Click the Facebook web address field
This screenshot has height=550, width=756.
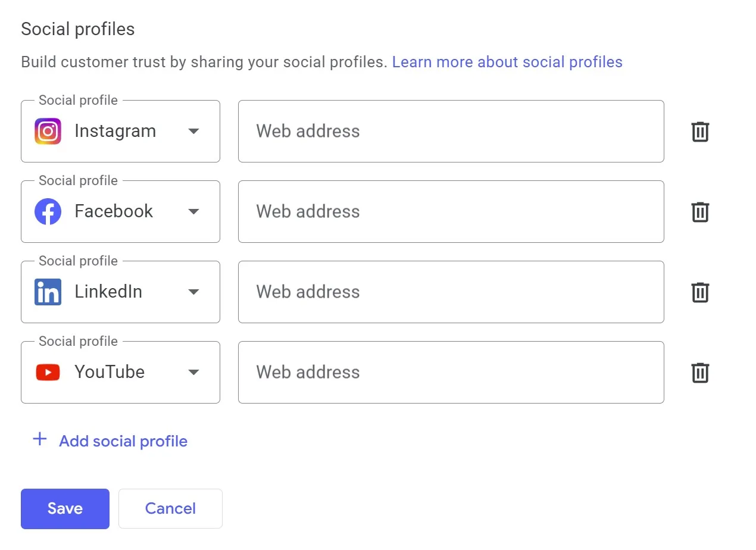[x=451, y=211]
